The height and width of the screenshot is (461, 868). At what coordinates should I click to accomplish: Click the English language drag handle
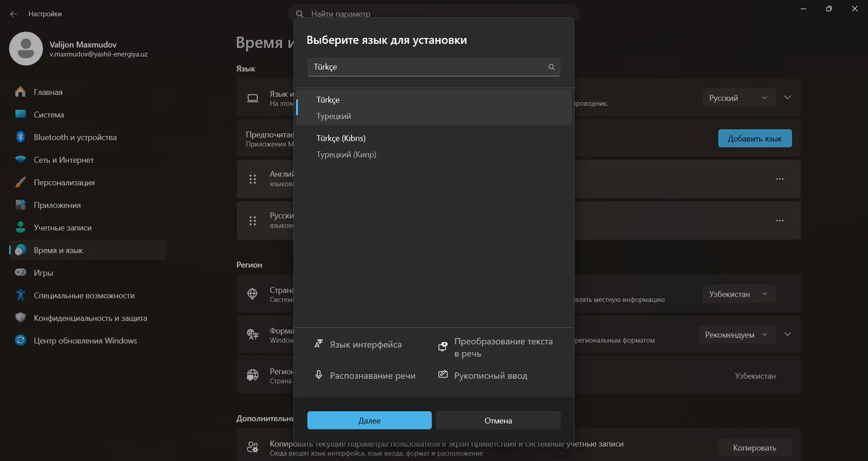(253, 179)
